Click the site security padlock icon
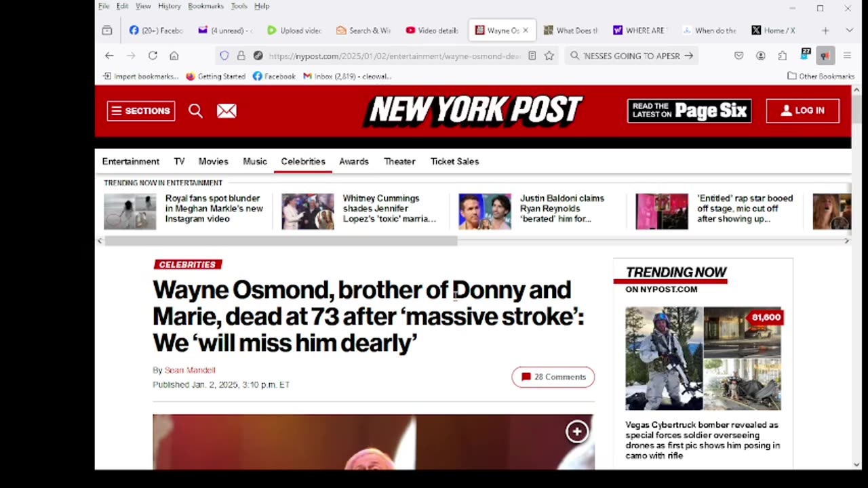Viewport: 868px width, 488px height. click(x=241, y=56)
